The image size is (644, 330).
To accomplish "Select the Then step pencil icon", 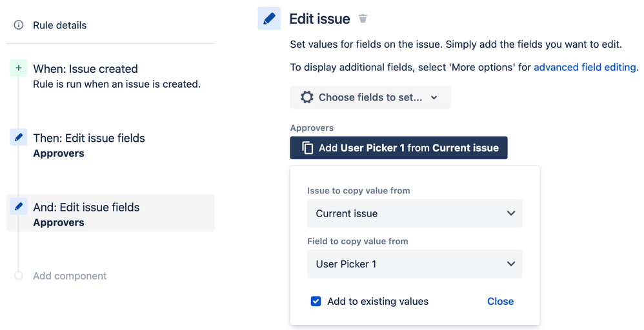I will pos(19,137).
